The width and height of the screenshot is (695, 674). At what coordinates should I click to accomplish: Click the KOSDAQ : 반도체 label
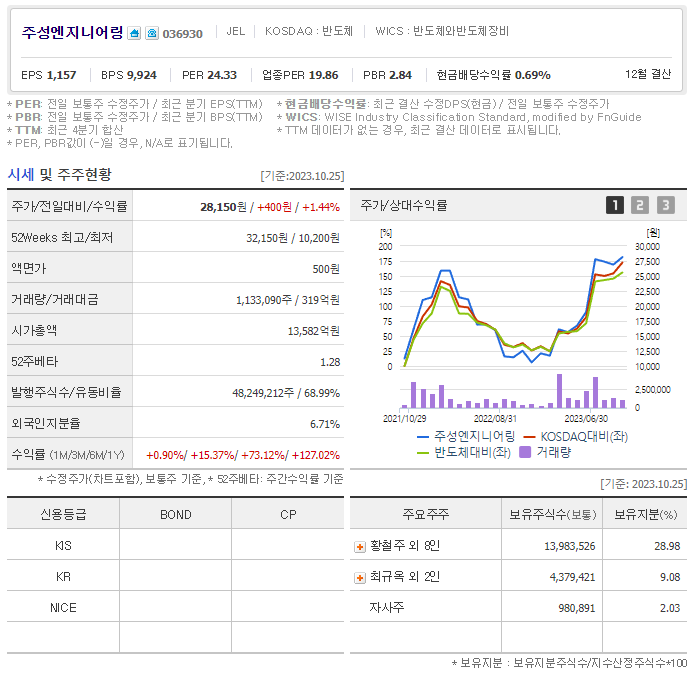coord(309,31)
